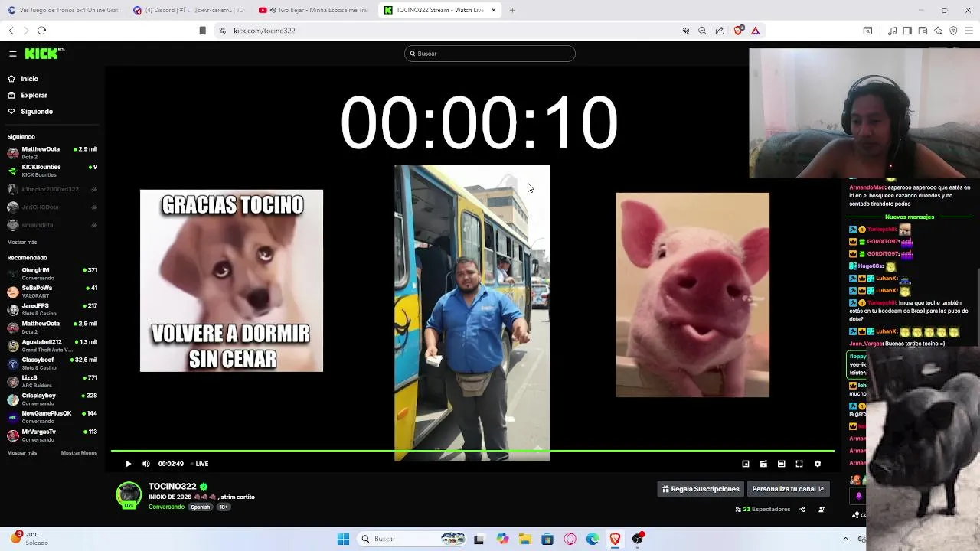Open KICKBounties channel in followed list
The height and width of the screenshot is (551, 980).
(x=52, y=171)
